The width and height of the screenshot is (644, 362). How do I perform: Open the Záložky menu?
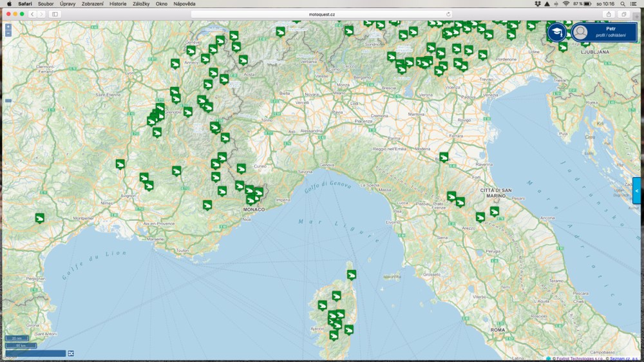pos(141,4)
